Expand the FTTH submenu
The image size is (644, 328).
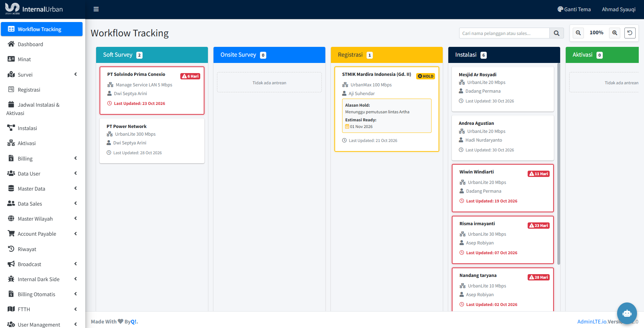coord(42,309)
